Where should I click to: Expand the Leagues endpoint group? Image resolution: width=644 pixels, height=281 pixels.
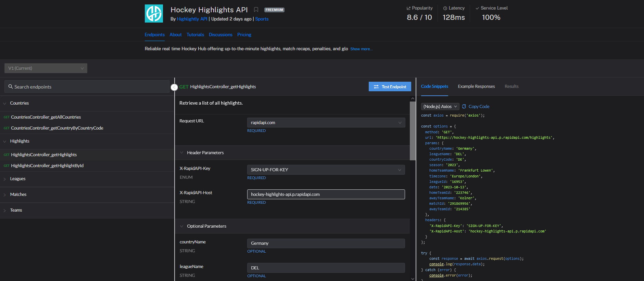[x=5, y=179]
